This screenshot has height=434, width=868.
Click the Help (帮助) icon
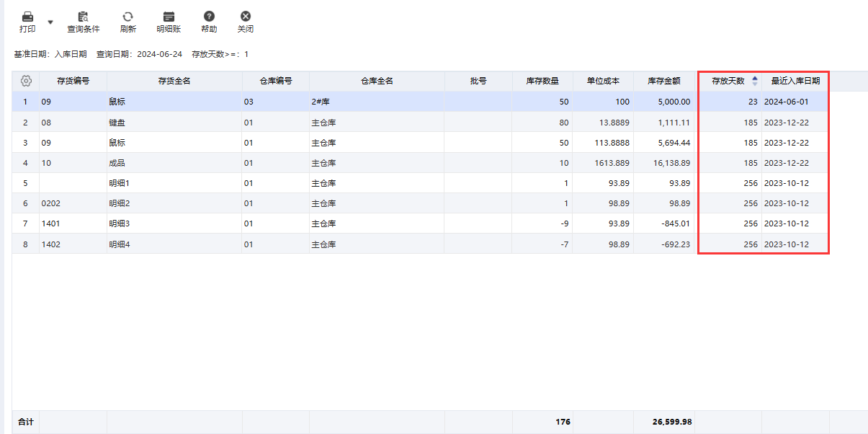(209, 17)
